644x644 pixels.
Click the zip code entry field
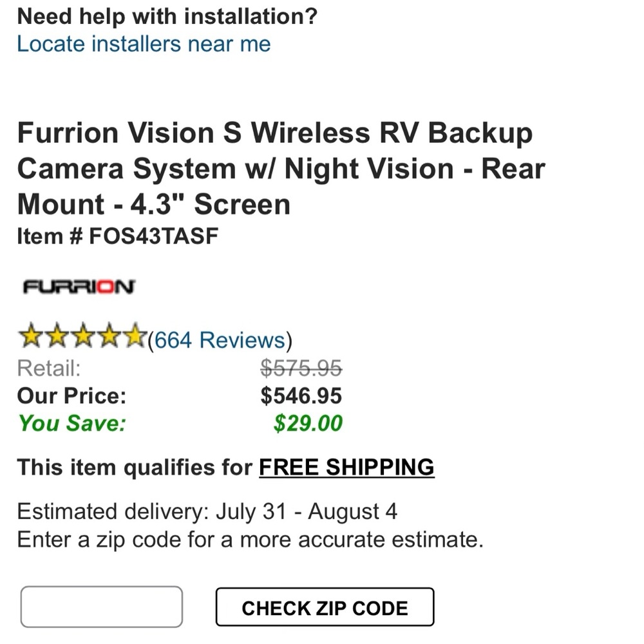pos(101,606)
